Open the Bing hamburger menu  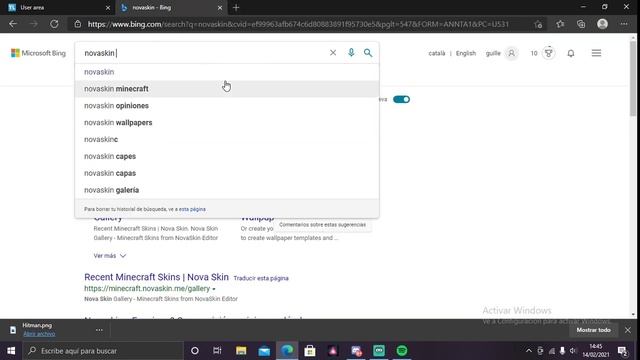click(x=596, y=53)
